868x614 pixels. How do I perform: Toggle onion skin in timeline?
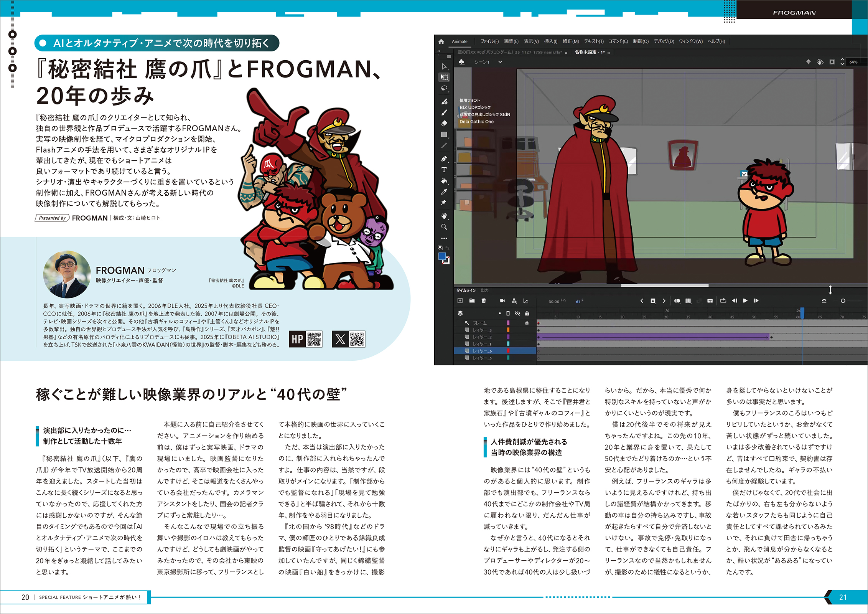pyautogui.click(x=677, y=300)
